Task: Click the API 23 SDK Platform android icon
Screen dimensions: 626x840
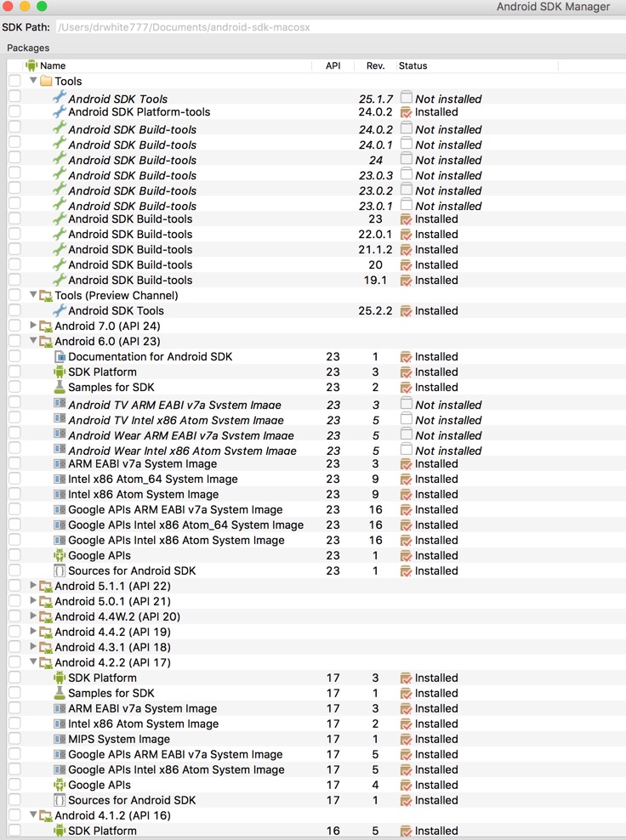Action: tap(60, 372)
